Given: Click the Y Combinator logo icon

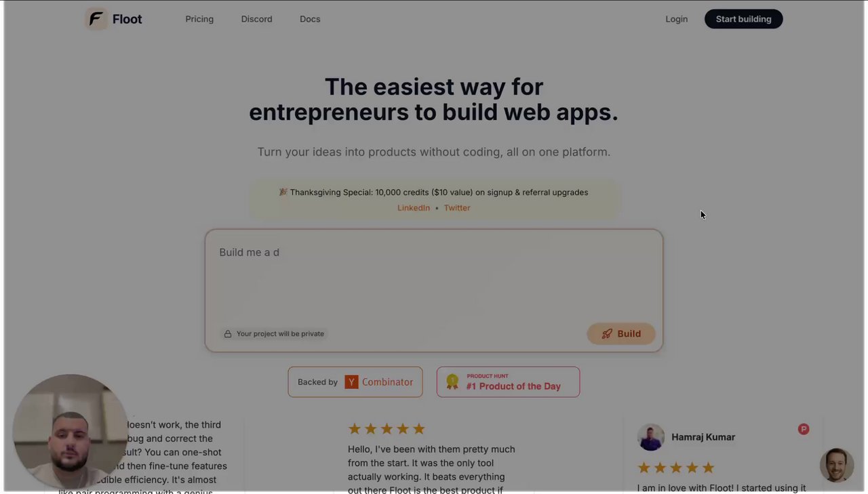Looking at the screenshot, I should tap(351, 382).
